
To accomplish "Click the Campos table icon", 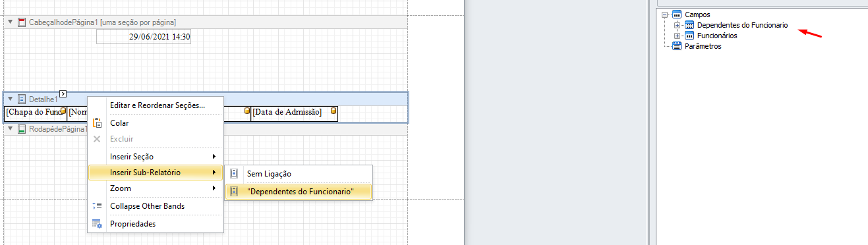I will click(x=676, y=14).
